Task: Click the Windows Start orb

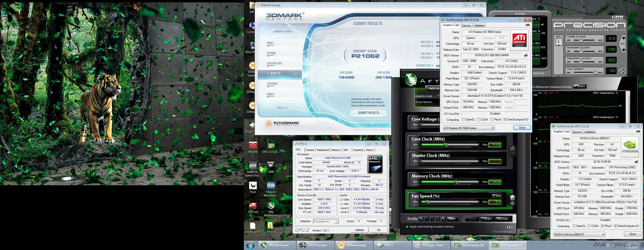Action: 250,245
